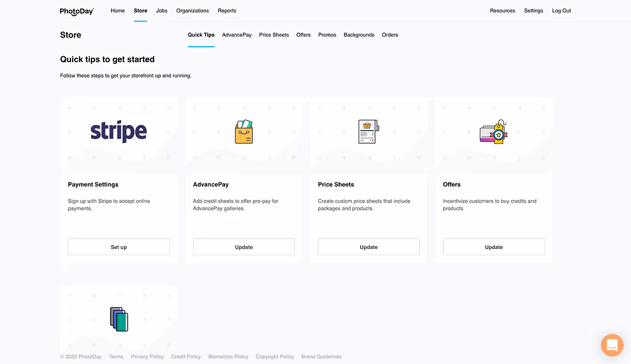The image size is (631, 364).
Task: Click the AdvancePay card title
Action: pos(211,184)
